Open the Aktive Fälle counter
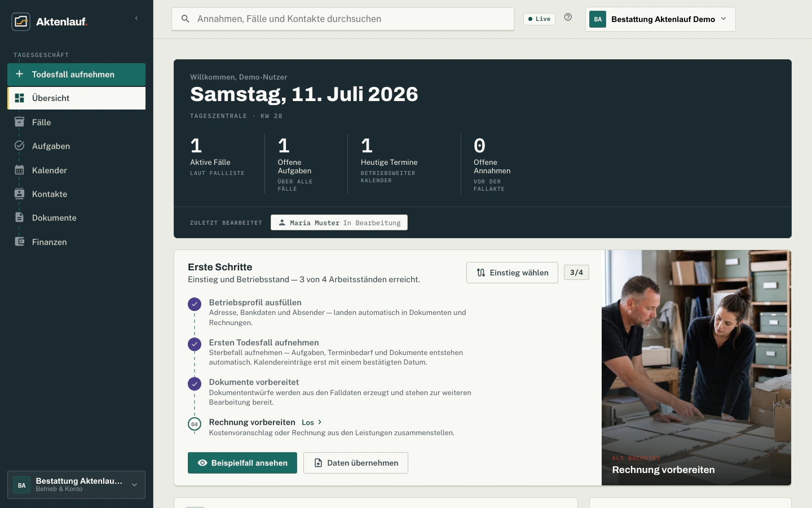Viewport: 812px width, 508px height. click(218, 157)
